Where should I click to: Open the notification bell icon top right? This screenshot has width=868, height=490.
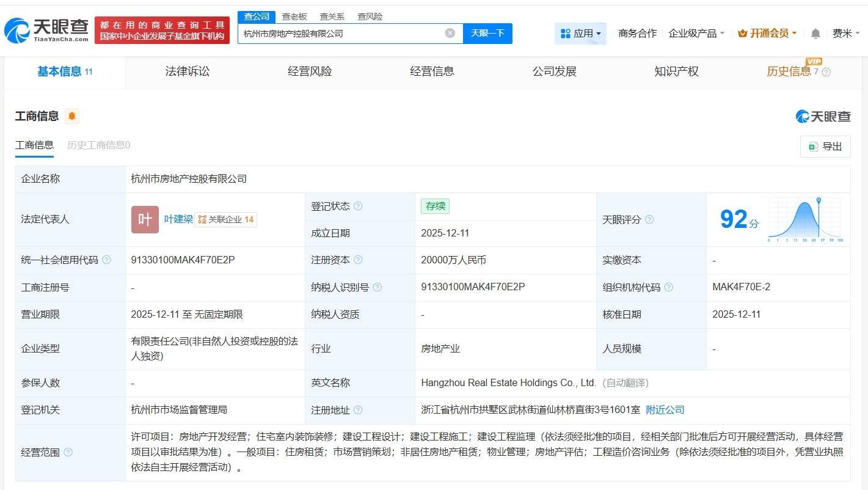815,34
